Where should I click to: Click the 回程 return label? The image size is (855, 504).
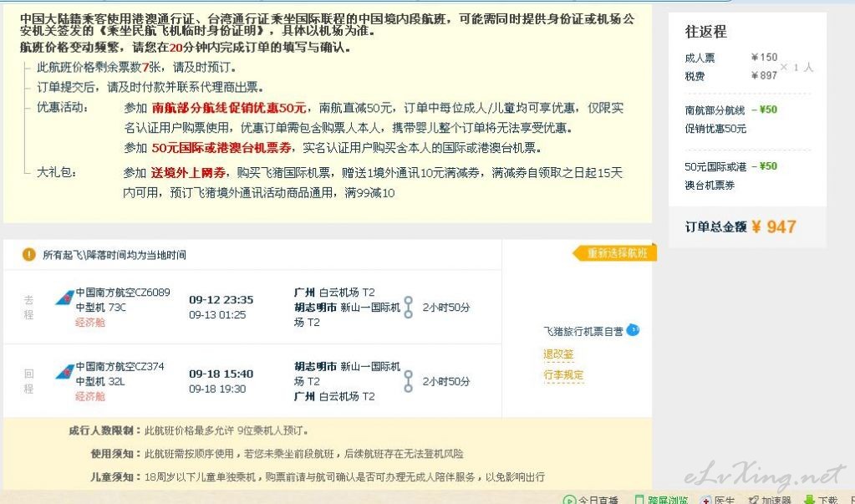pyautogui.click(x=29, y=381)
